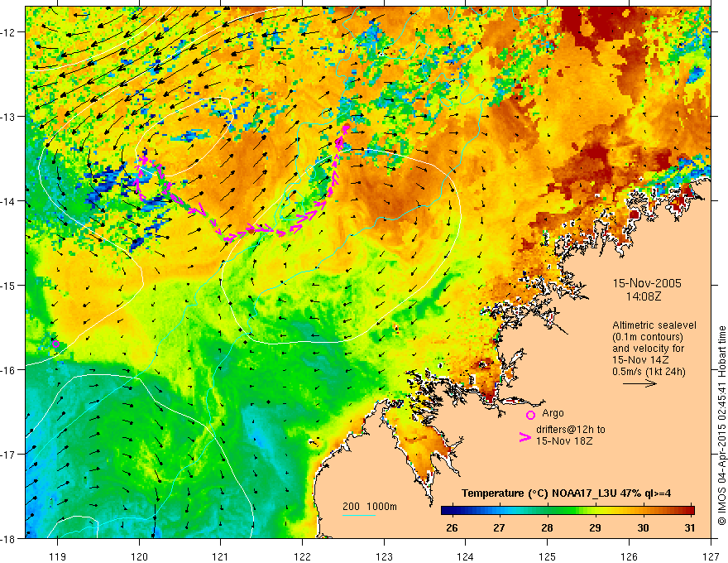Click the longitude axis label '127'
Image resolution: width=728 pixels, height=563 pixels.
[711, 557]
